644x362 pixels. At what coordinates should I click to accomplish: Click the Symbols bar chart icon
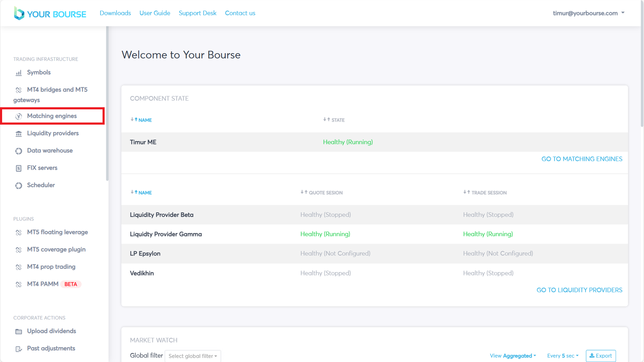[19, 73]
